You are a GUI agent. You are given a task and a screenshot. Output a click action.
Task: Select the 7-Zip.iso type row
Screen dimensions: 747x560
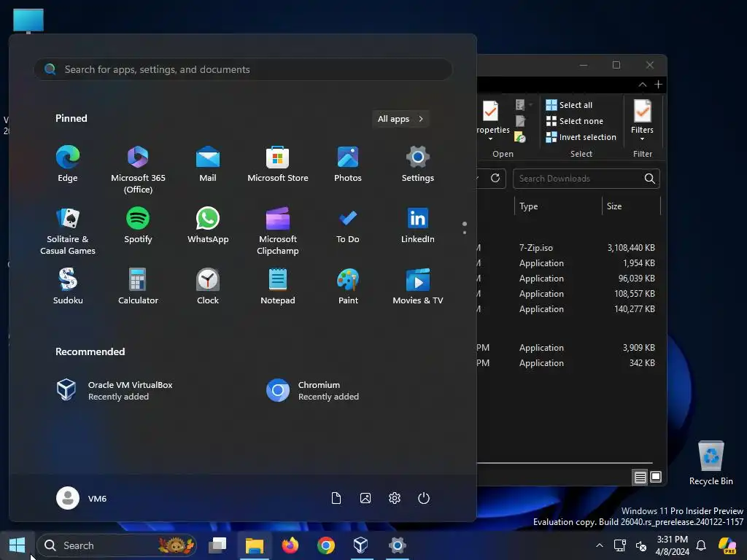coord(567,248)
